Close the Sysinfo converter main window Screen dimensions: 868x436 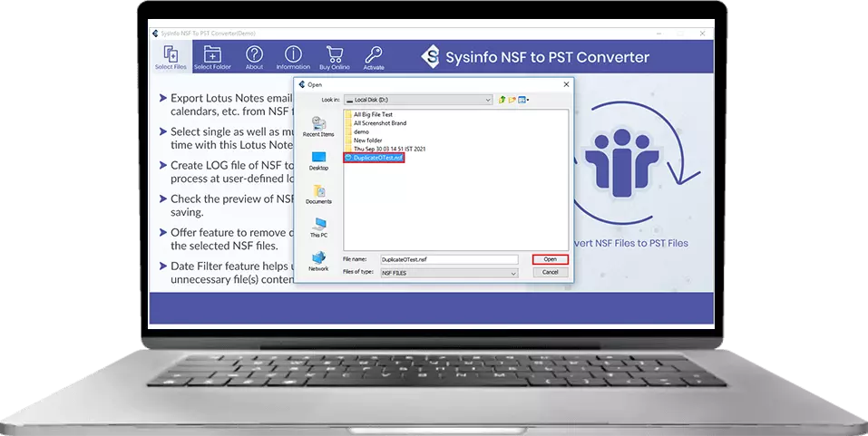coord(702,34)
